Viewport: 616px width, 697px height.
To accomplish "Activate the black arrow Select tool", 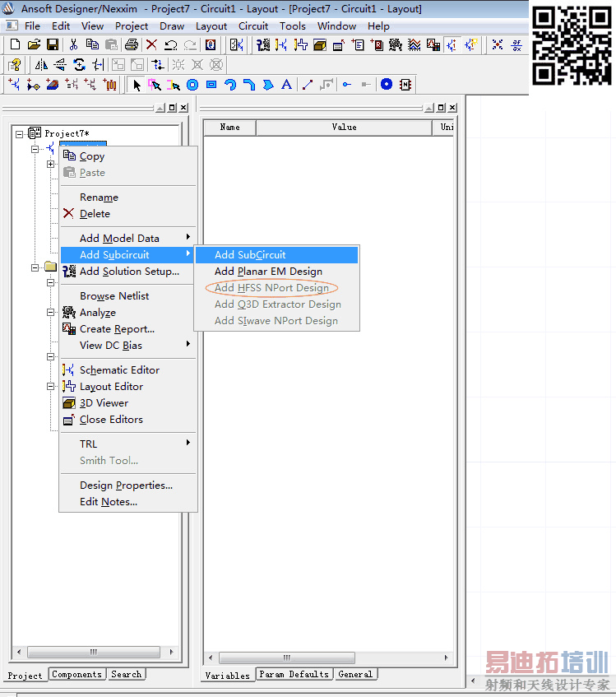I will (137, 85).
